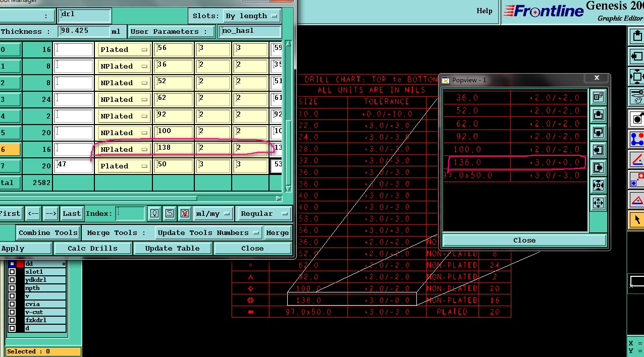Select the yellow pointer arrow tool

coord(636,219)
